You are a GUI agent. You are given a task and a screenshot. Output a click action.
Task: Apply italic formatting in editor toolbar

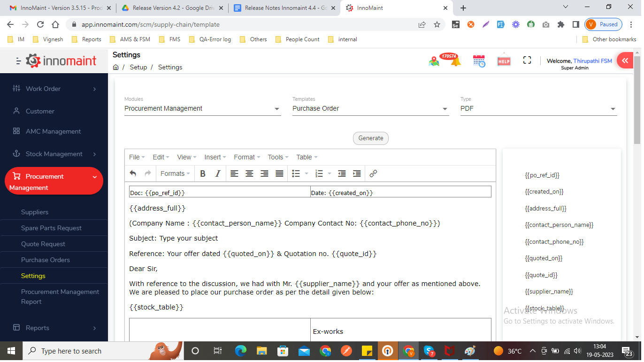click(218, 173)
